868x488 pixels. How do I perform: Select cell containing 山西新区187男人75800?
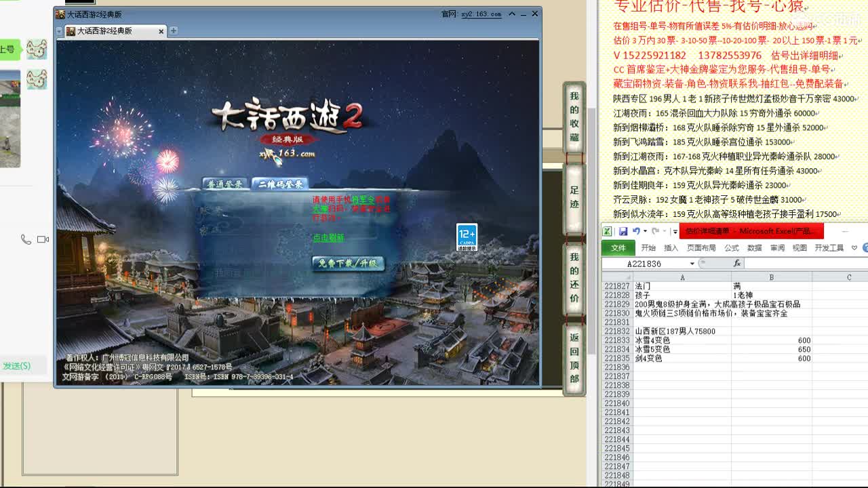pyautogui.click(x=682, y=331)
